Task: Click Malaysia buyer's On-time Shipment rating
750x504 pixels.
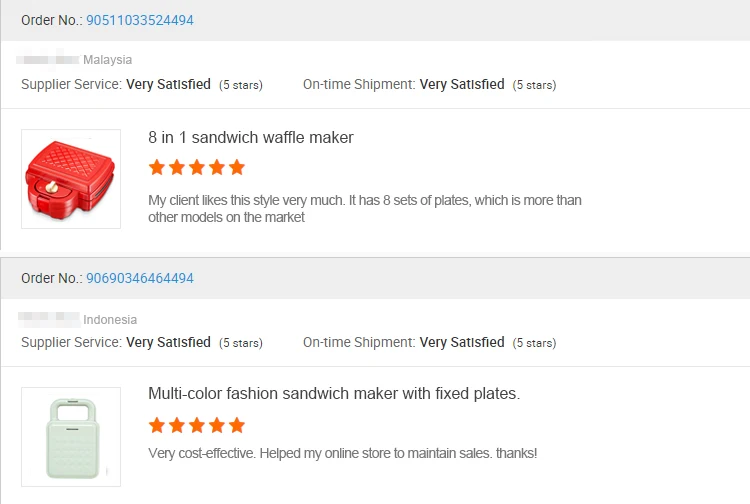Action: click(x=462, y=85)
